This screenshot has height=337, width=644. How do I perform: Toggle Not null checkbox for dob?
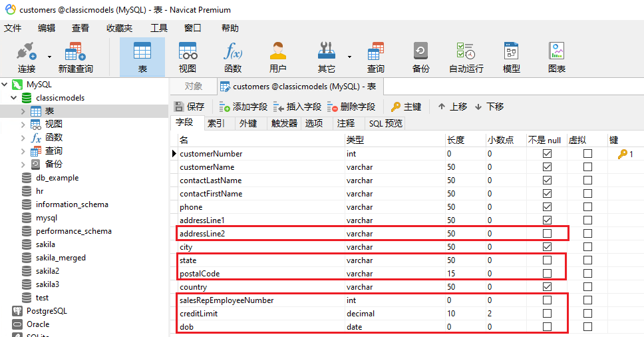click(547, 327)
